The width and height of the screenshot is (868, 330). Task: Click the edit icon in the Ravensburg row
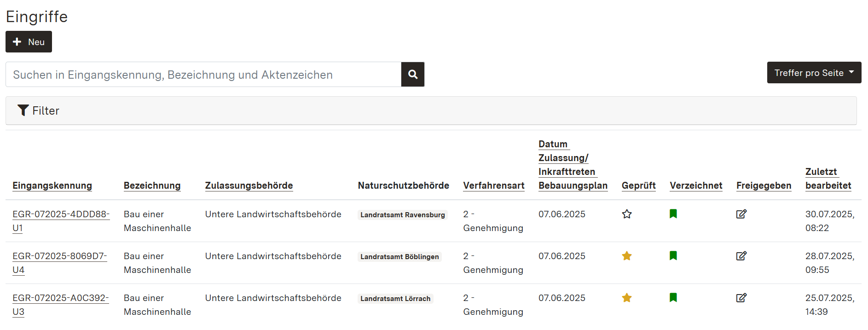tap(741, 214)
